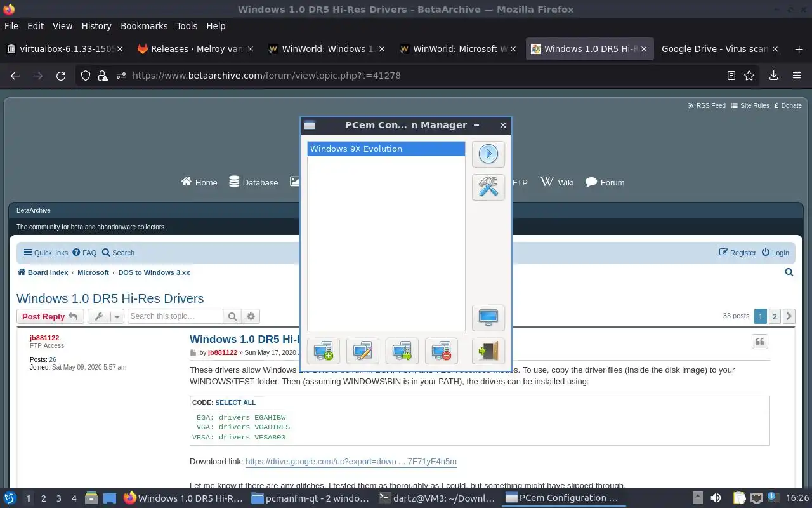Open the Site Rules link
The image size is (812, 508).
click(x=750, y=105)
